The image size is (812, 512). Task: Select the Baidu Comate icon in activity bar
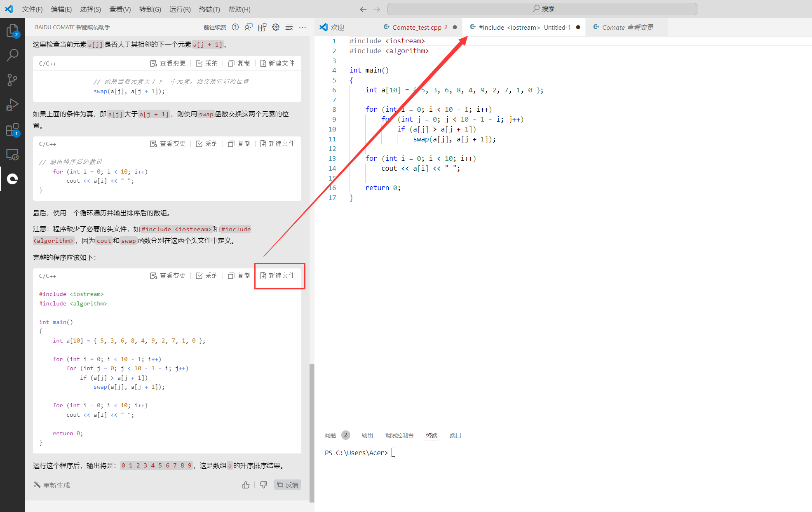[12, 179]
